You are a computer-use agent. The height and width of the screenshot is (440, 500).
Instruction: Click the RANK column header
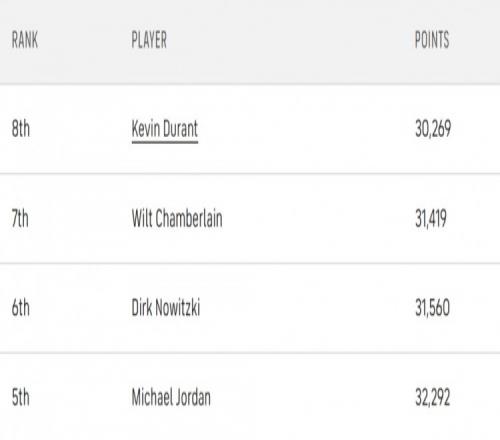(25, 40)
